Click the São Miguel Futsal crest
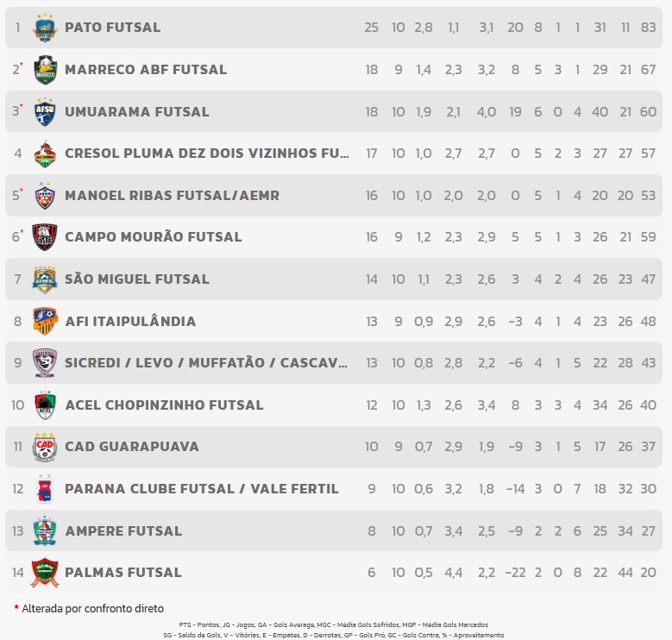This screenshot has width=672, height=640. 45,279
